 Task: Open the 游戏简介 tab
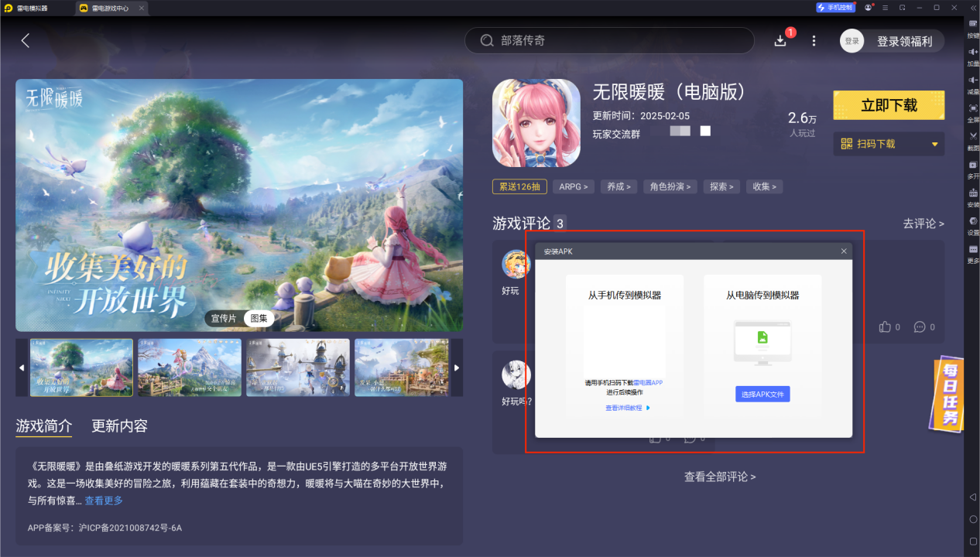pyautogui.click(x=44, y=425)
